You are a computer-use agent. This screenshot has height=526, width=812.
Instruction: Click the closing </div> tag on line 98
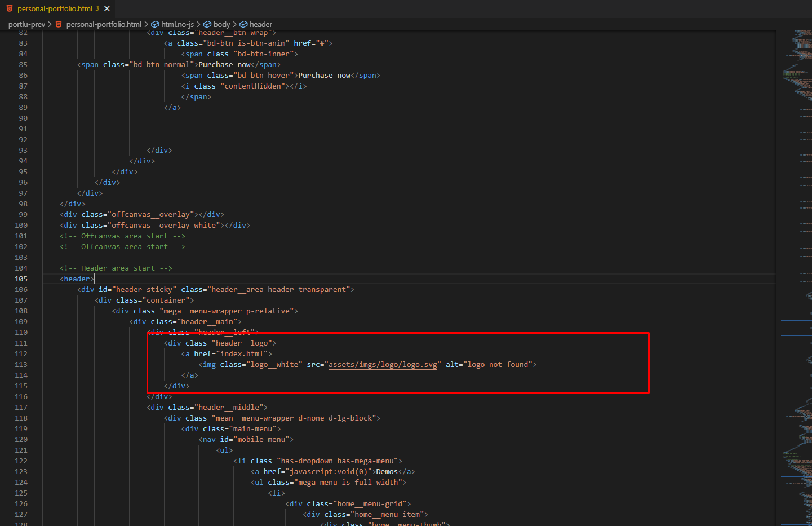tap(73, 204)
